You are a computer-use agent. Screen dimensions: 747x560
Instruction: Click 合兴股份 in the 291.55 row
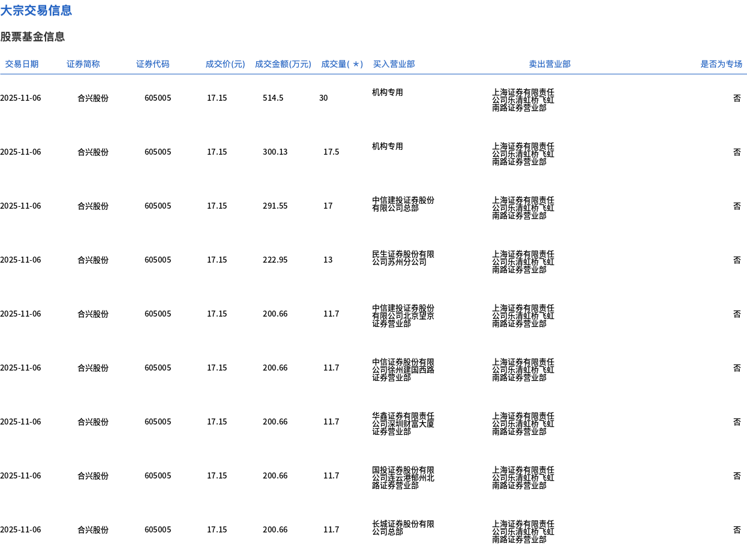[x=93, y=206]
